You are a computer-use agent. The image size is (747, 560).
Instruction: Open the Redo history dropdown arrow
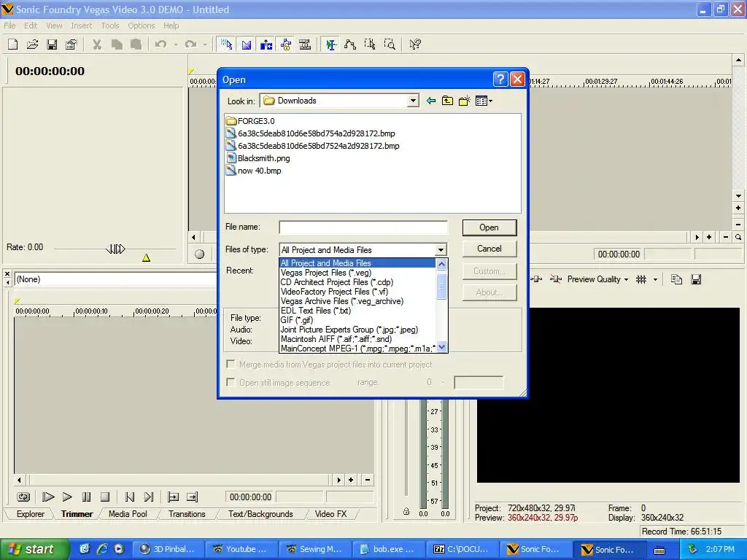tap(205, 44)
